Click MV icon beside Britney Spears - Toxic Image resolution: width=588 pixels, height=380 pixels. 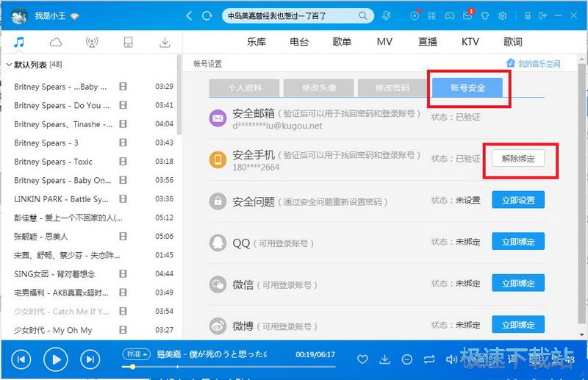click(123, 161)
